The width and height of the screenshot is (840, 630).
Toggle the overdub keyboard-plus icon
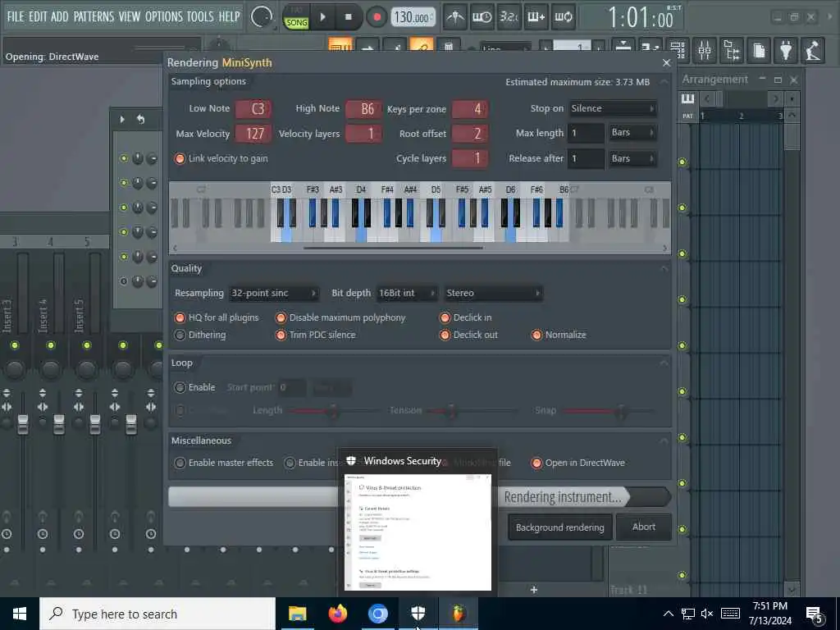click(x=536, y=17)
